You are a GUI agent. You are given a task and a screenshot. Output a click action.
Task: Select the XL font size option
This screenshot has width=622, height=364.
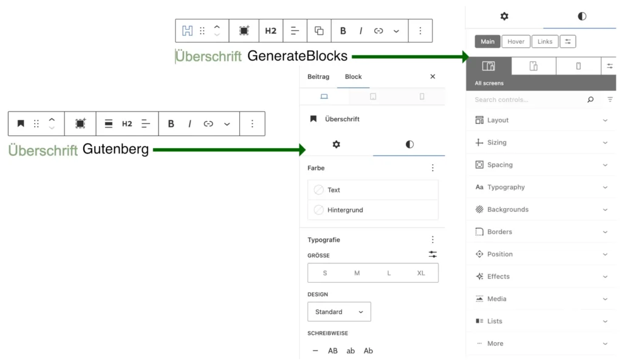[x=421, y=273]
